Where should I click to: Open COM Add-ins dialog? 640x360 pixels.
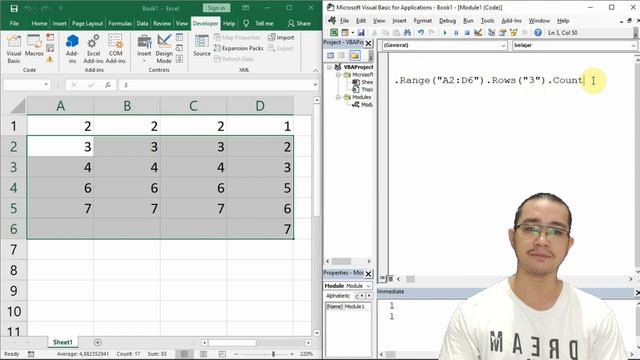[x=116, y=49]
